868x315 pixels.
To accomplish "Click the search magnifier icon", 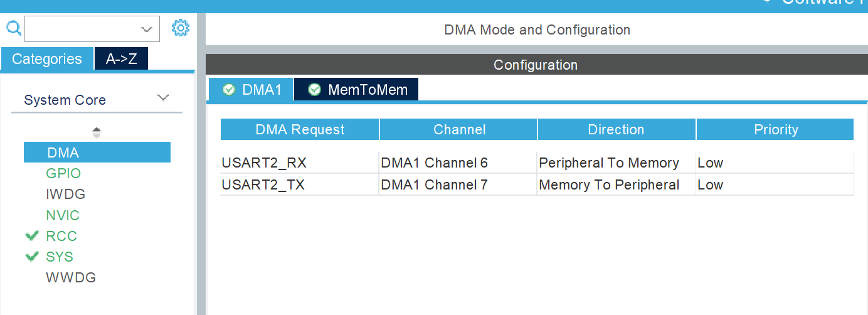I will coord(13,28).
